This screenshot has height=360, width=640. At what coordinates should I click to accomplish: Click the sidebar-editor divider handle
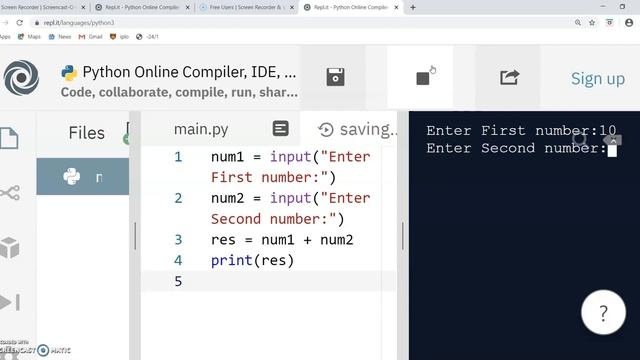click(135, 236)
